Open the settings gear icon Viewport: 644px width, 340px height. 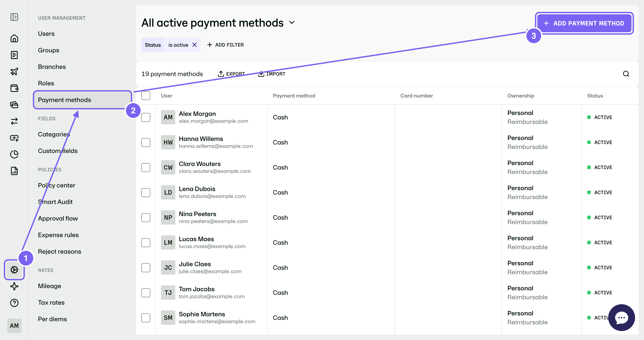(14, 270)
